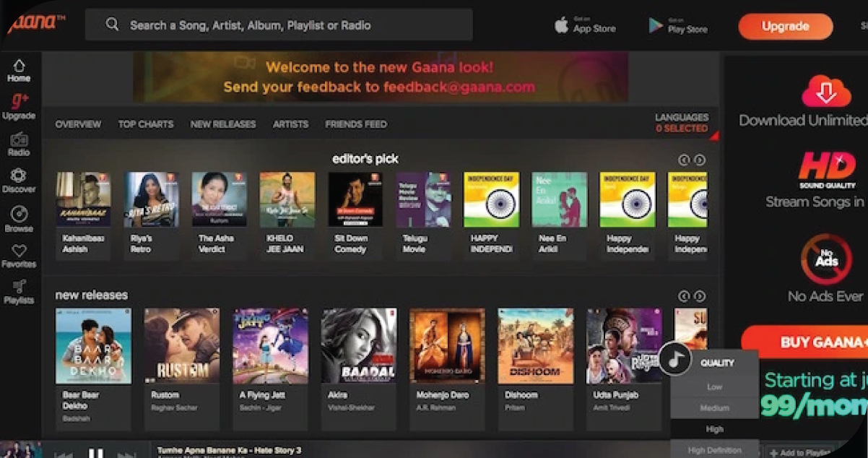The image size is (868, 458).
Task: Open the Playlists sidebar icon
Action: tap(19, 288)
